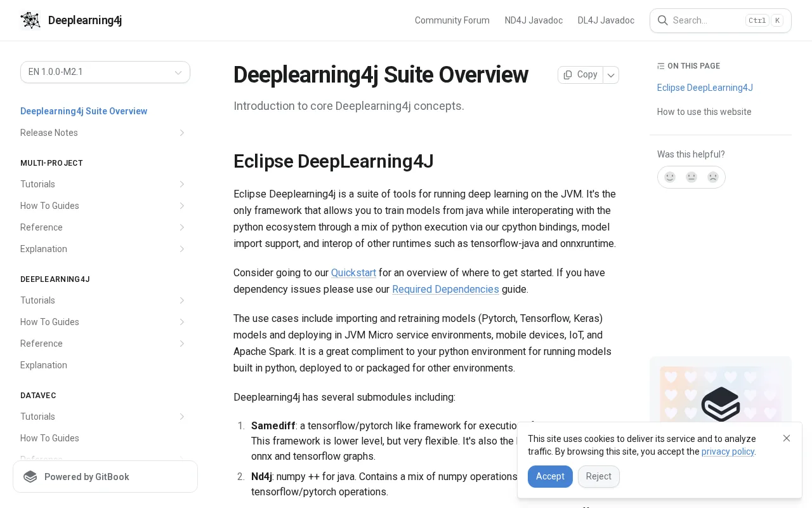Click the DATAVEC section label
The image size is (812, 508).
[x=38, y=396]
